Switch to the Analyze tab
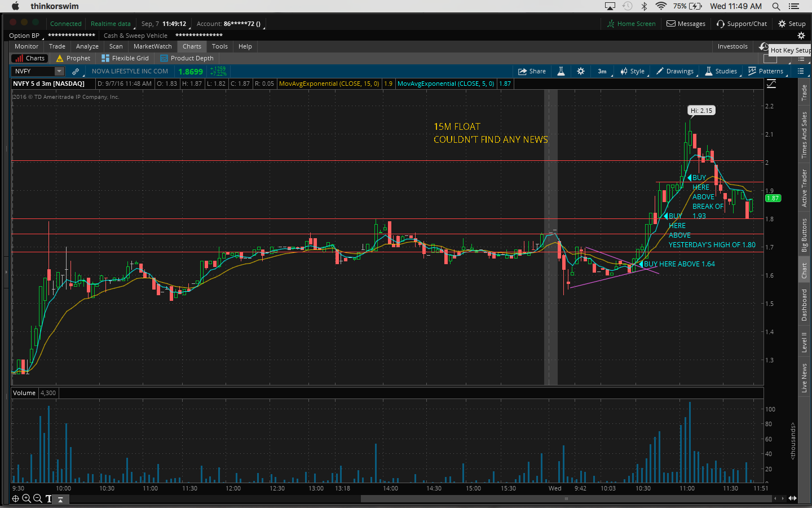Viewport: 812px width, 508px height. (87, 46)
